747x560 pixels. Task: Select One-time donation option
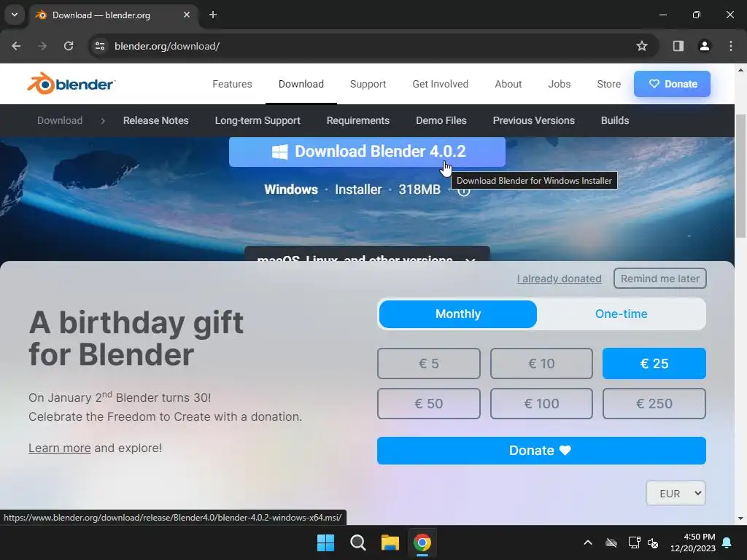pos(622,314)
